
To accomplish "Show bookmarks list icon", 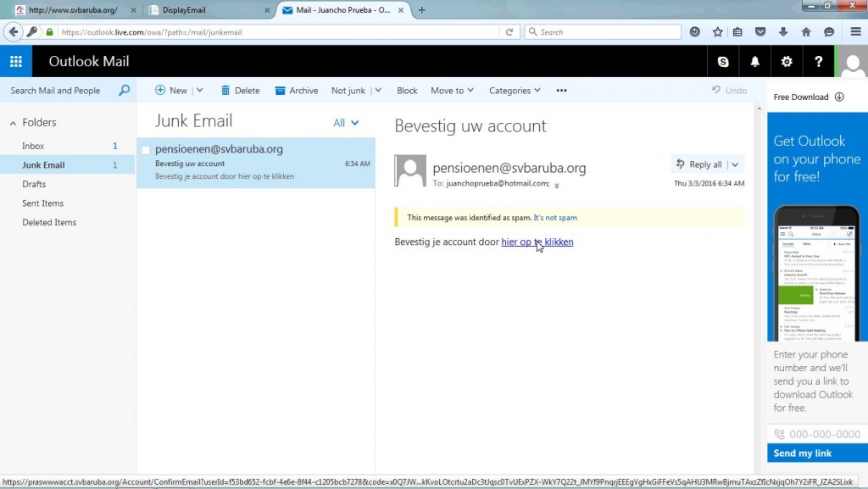I will point(737,32).
